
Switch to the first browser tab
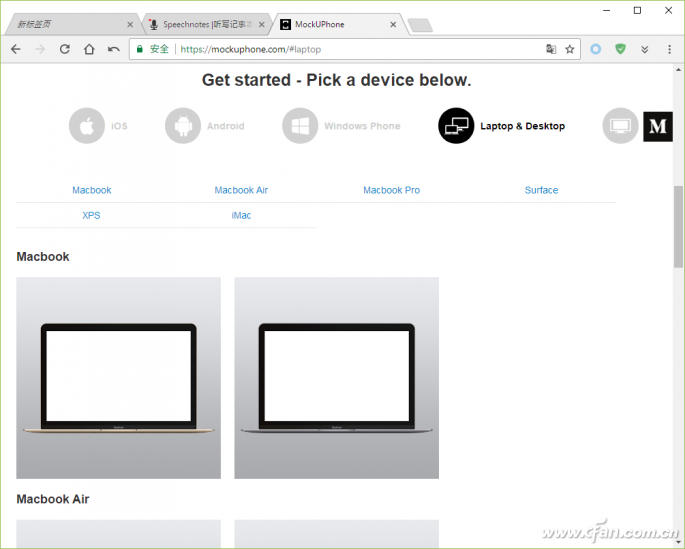coord(72,24)
